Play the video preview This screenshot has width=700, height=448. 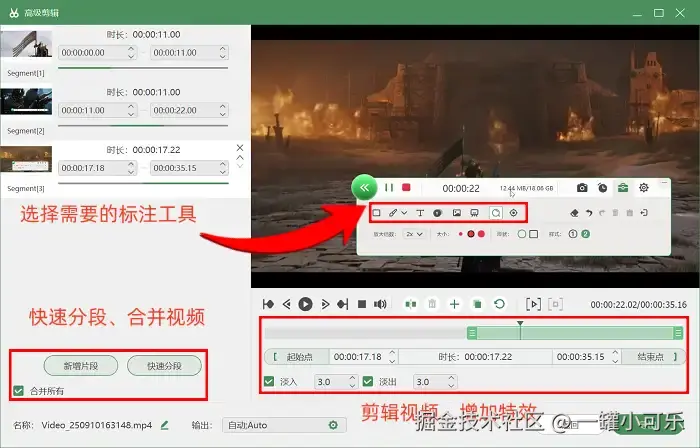[x=305, y=304]
